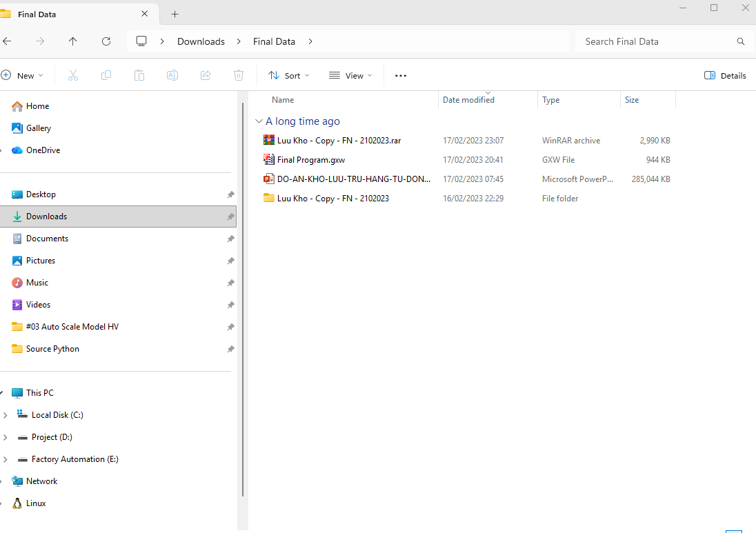This screenshot has height=533, width=756.
Task: Open the Luu Kho WinRAR archive file
Action: 338,141
